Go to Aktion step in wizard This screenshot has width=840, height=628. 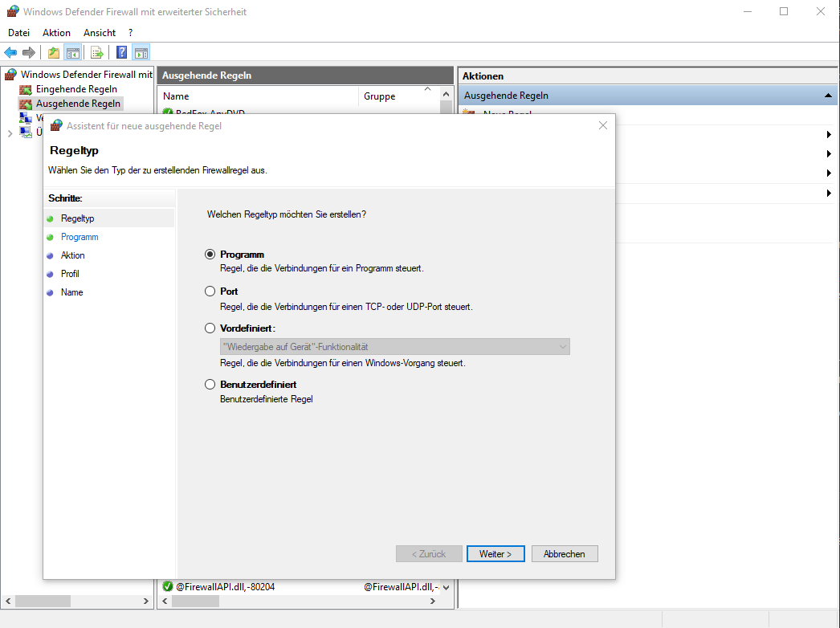tap(73, 255)
